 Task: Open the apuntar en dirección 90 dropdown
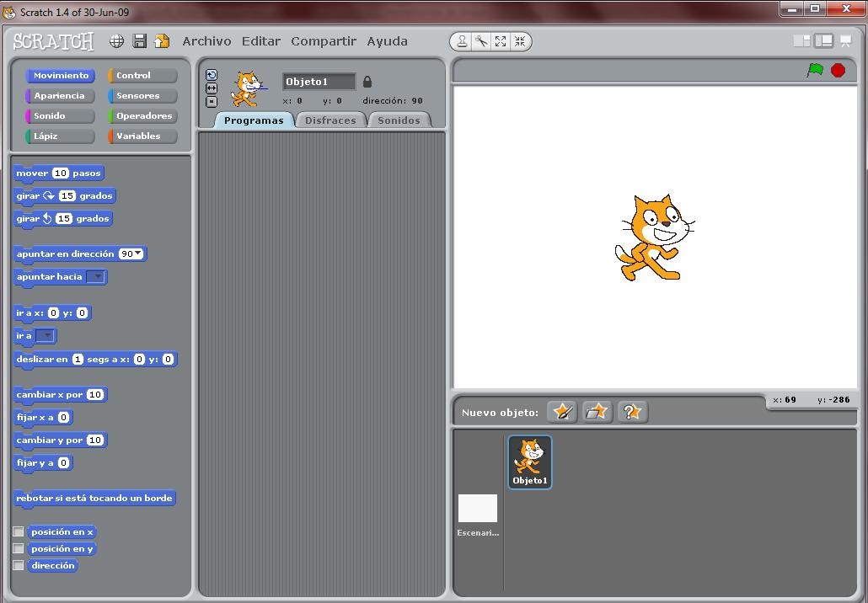tap(138, 253)
